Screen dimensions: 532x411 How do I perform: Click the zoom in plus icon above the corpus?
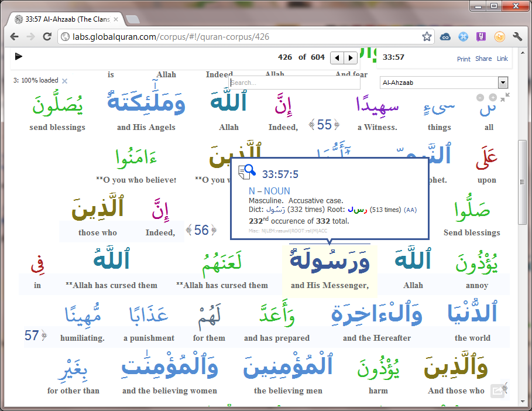point(493,97)
